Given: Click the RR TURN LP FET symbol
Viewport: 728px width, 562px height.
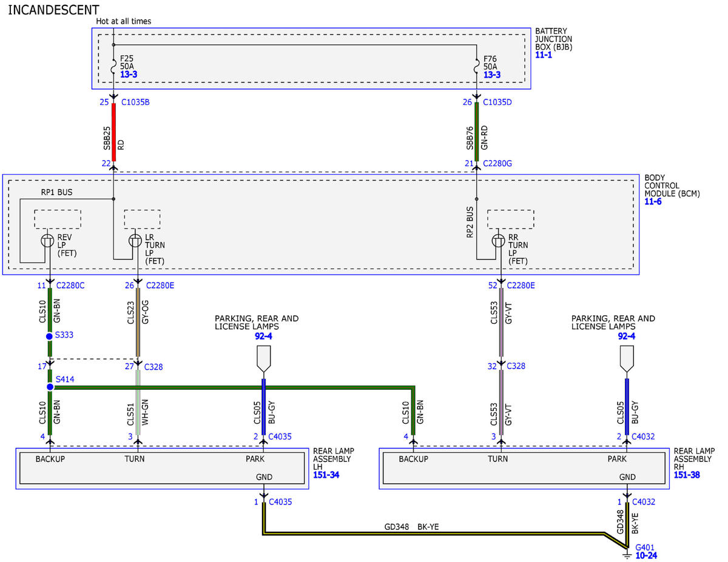Looking at the screenshot, I should 499,241.
